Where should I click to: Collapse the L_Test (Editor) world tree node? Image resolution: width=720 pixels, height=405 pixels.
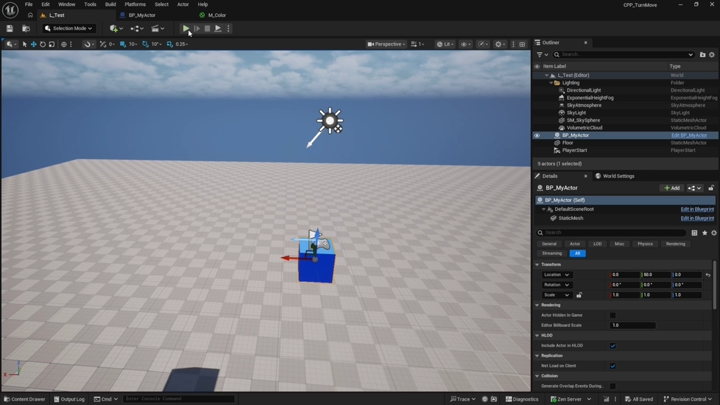point(546,75)
